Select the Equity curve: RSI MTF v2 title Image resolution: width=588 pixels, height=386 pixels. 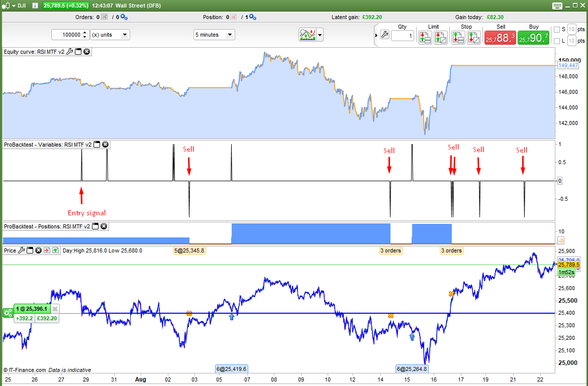tap(34, 52)
